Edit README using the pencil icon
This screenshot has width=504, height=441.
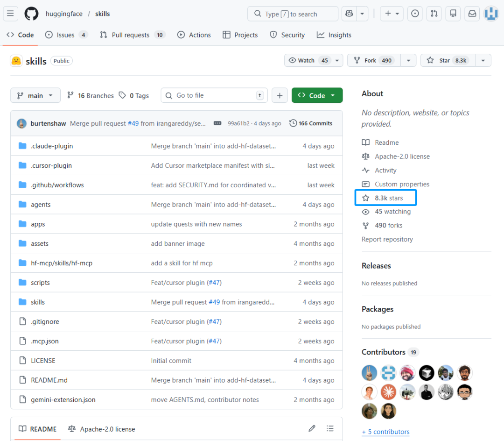tap(312, 428)
